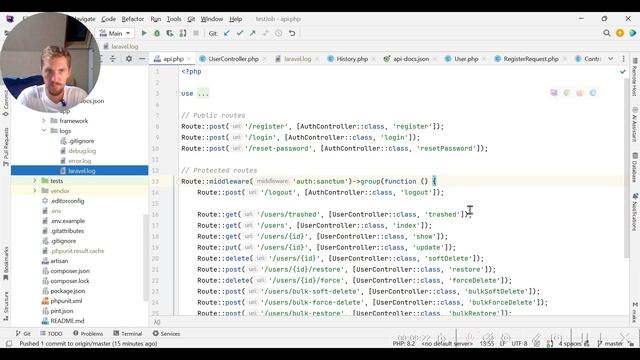The image size is (640, 360).
Task: Run with coverage icon in toolbar
Action: click(170, 33)
